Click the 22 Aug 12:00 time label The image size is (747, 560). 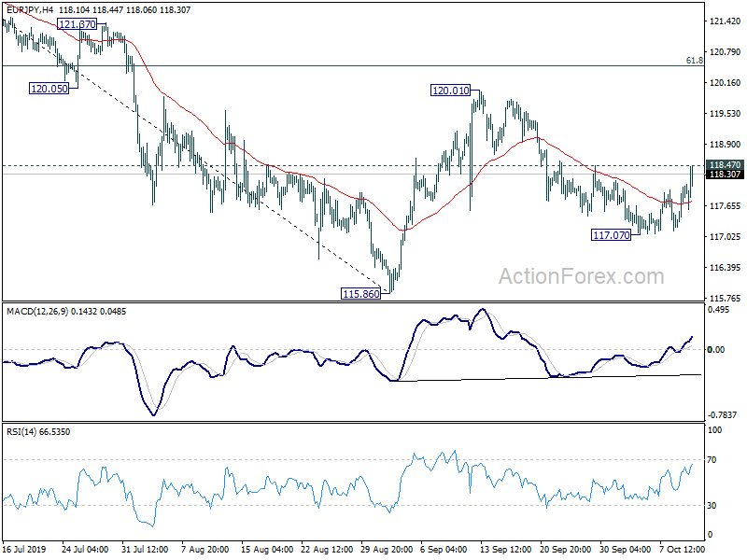[x=327, y=549]
